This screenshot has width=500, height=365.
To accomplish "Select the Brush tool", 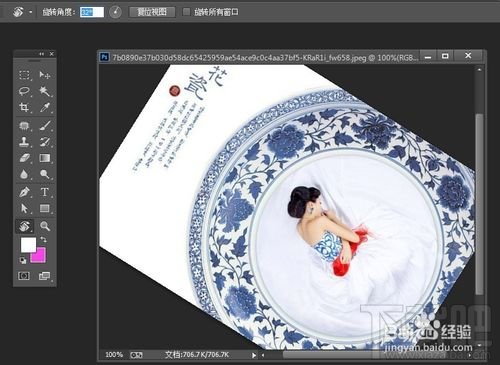I will point(44,126).
